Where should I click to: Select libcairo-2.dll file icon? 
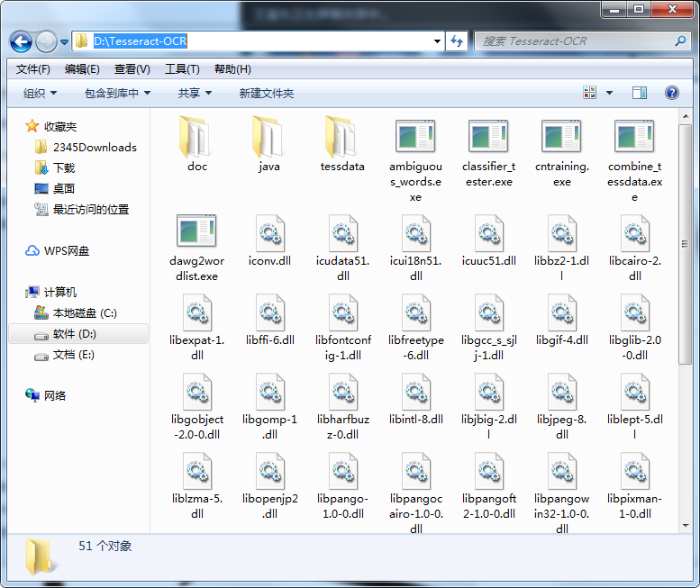pyautogui.click(x=635, y=233)
